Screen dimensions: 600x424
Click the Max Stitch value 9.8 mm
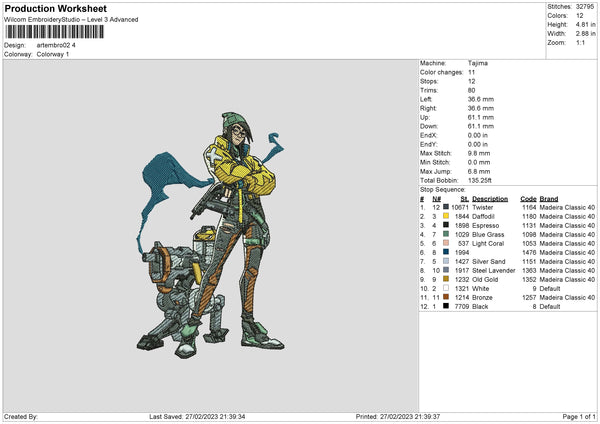pyautogui.click(x=479, y=153)
